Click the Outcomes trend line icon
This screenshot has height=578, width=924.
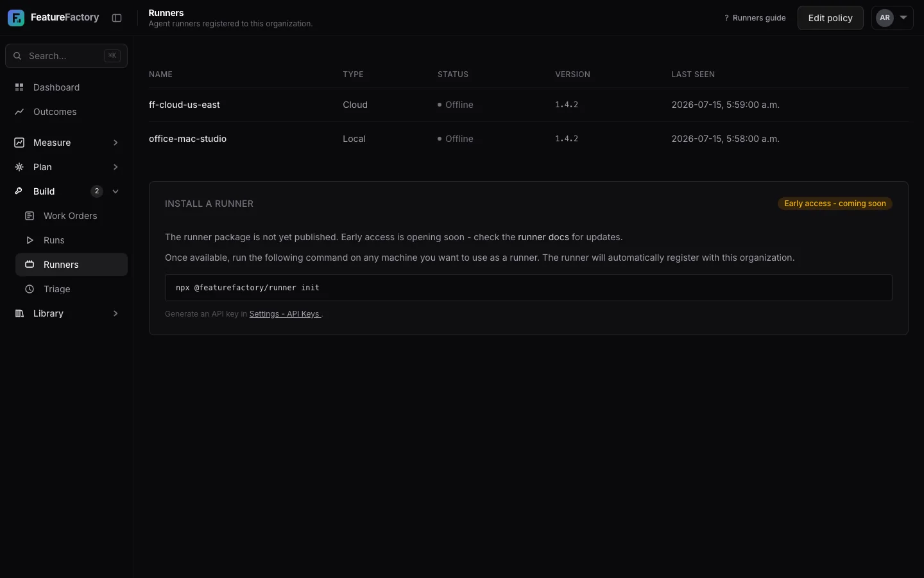click(x=19, y=112)
